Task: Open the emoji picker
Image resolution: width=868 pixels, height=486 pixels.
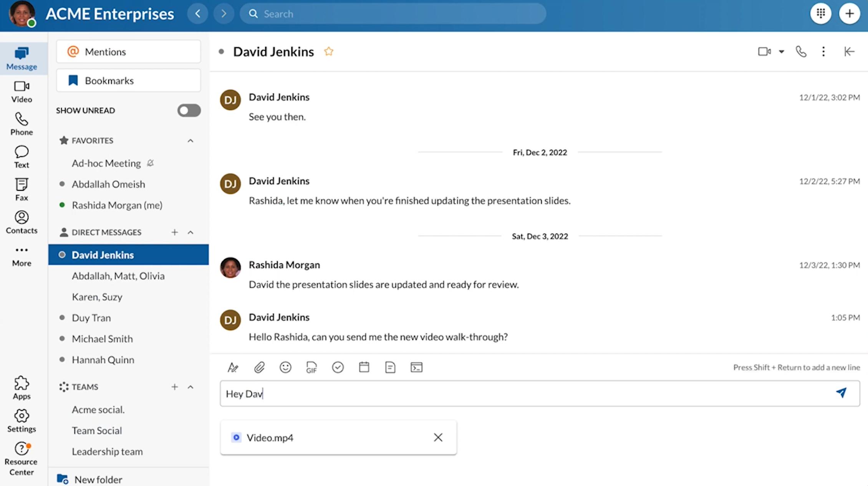Action: pos(285,367)
